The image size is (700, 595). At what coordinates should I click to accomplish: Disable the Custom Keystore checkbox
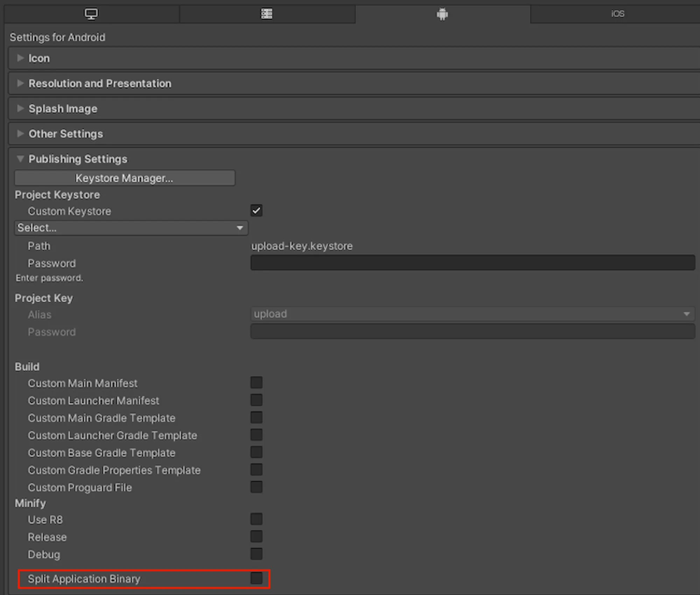(x=256, y=211)
